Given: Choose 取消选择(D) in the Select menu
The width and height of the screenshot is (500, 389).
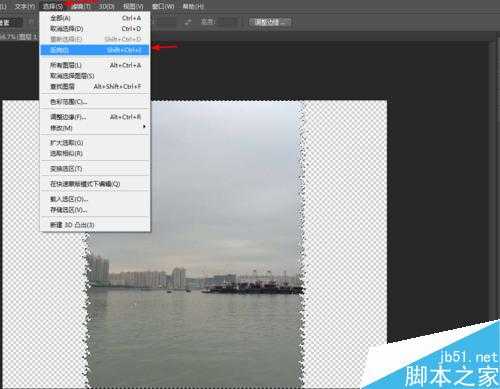Looking at the screenshot, I should coord(95,29).
